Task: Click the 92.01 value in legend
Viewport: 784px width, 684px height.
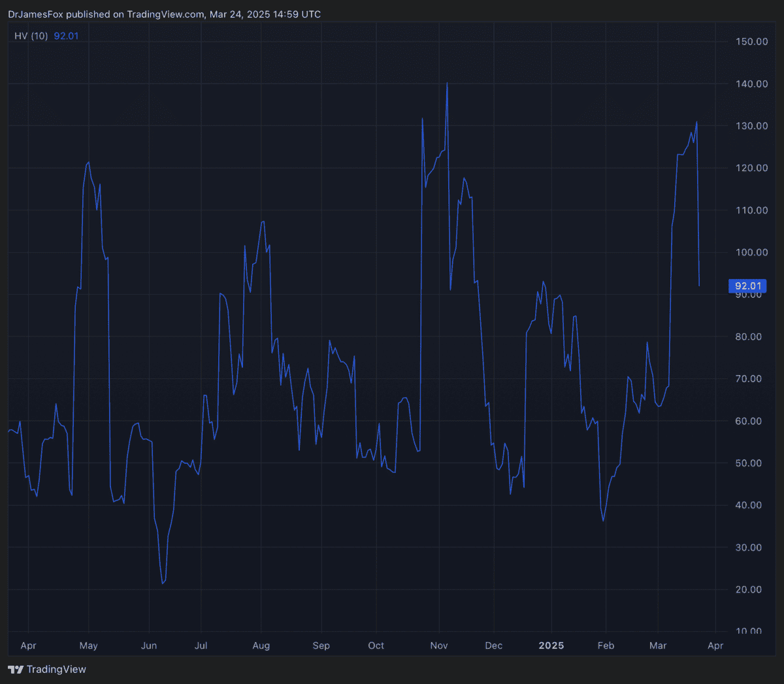Action: tap(66, 36)
